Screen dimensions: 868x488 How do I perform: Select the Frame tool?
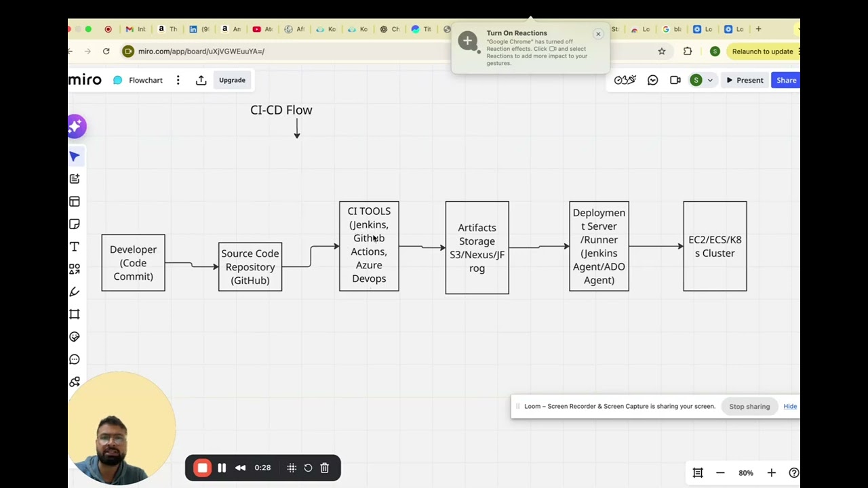pos(75,314)
